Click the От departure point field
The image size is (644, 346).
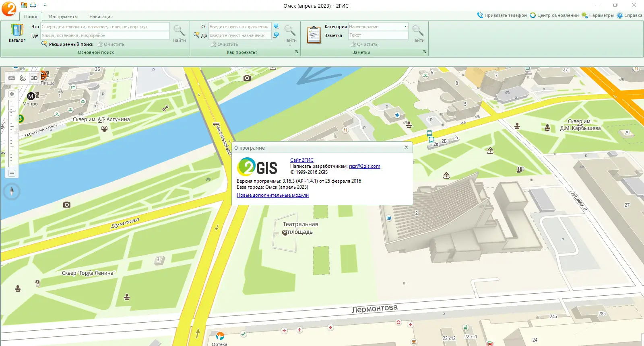(240, 27)
